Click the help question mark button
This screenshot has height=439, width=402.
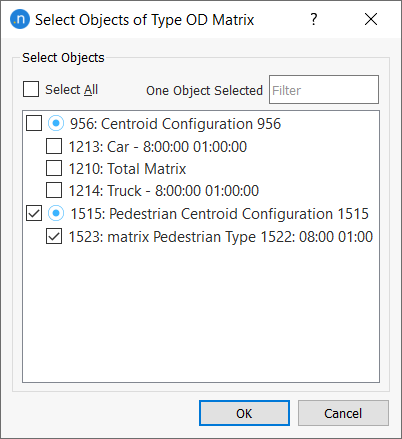pyautogui.click(x=313, y=19)
